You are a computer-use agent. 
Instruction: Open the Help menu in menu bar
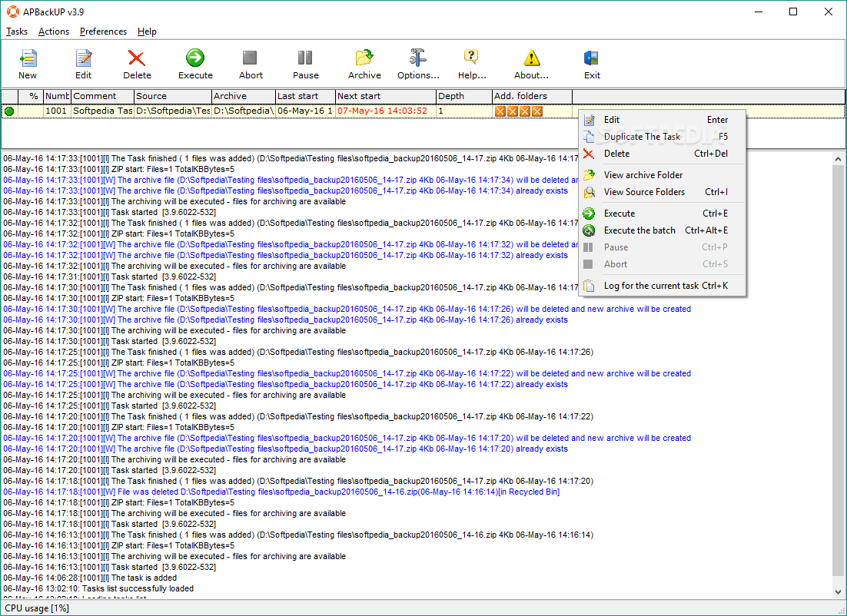(x=147, y=31)
